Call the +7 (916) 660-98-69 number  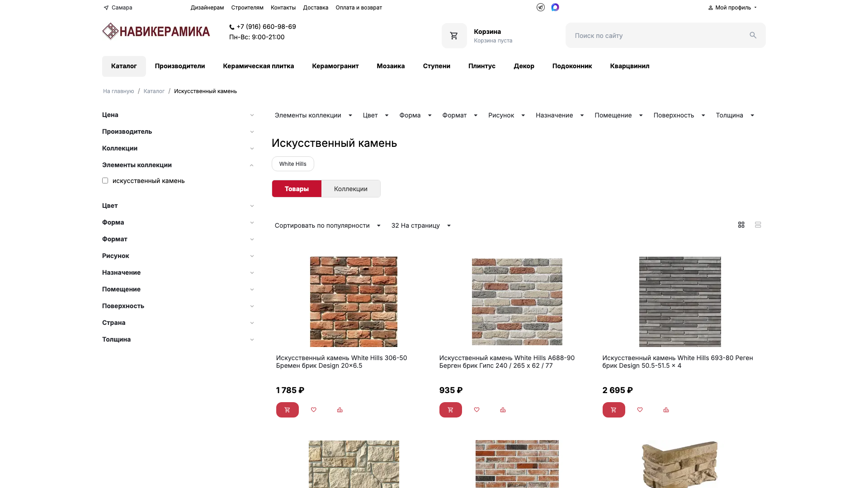point(266,27)
